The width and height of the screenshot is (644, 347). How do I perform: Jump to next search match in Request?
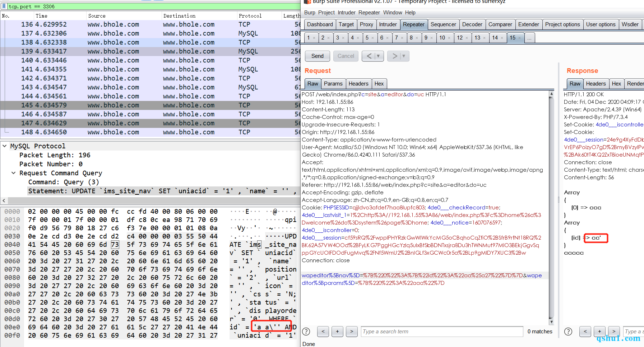[x=352, y=332]
